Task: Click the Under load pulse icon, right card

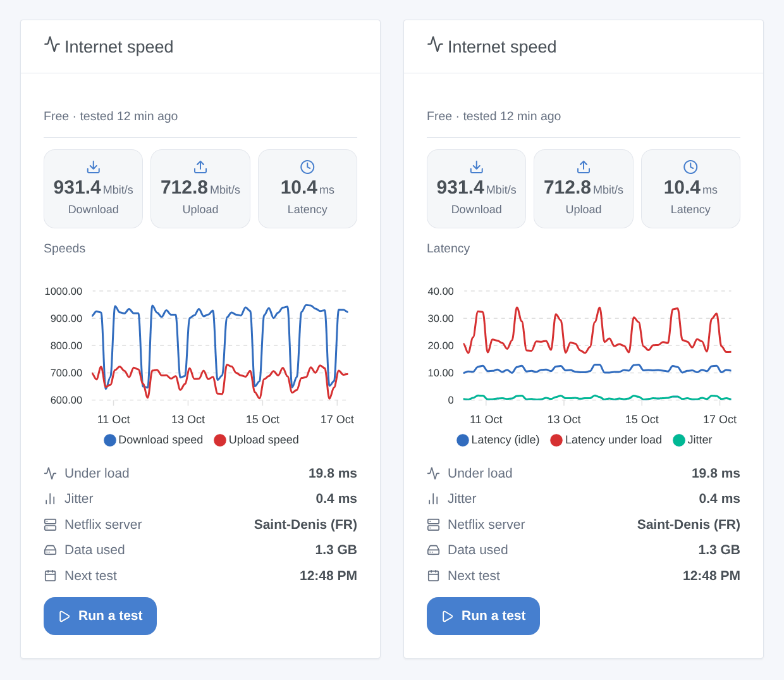Action: [x=434, y=473]
